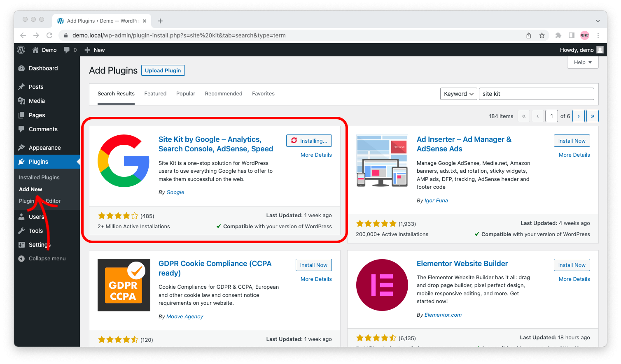Image resolution: width=621 pixels, height=364 pixels.
Task: Open the Appearance menu
Action: [44, 148]
